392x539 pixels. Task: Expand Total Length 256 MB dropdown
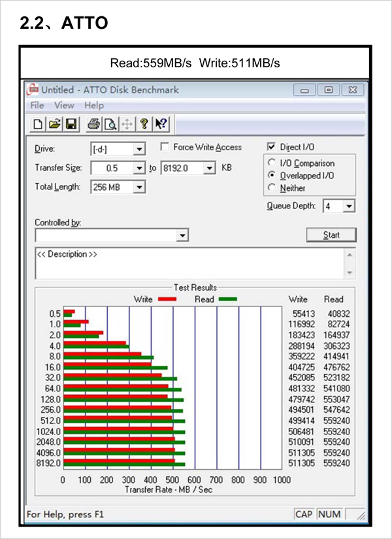coord(139,188)
